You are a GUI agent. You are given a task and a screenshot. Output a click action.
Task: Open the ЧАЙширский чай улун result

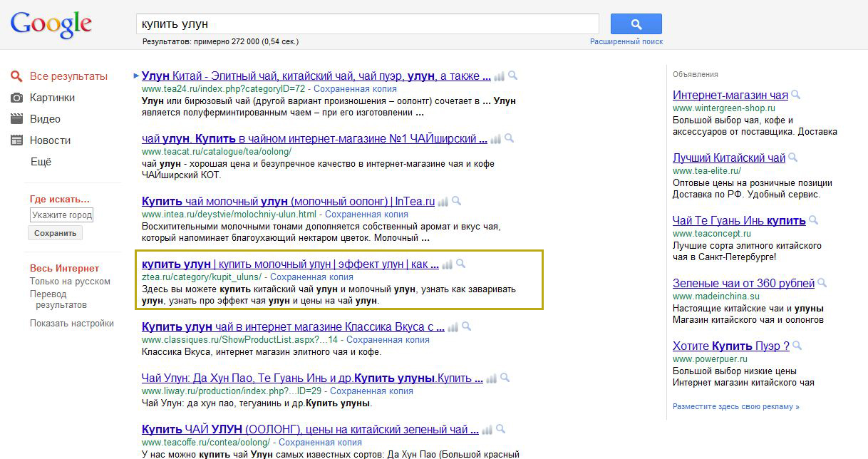click(314, 139)
